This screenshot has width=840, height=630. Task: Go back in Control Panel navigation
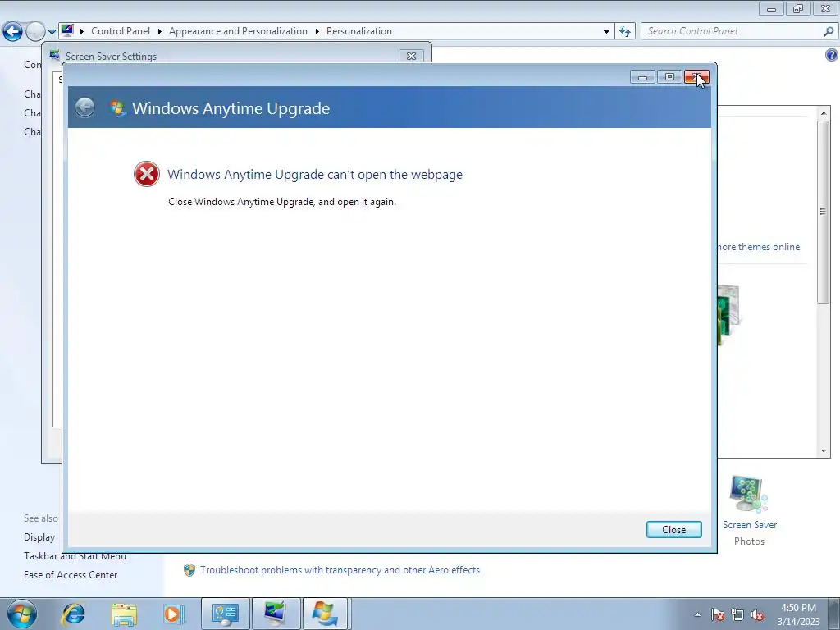coord(12,31)
